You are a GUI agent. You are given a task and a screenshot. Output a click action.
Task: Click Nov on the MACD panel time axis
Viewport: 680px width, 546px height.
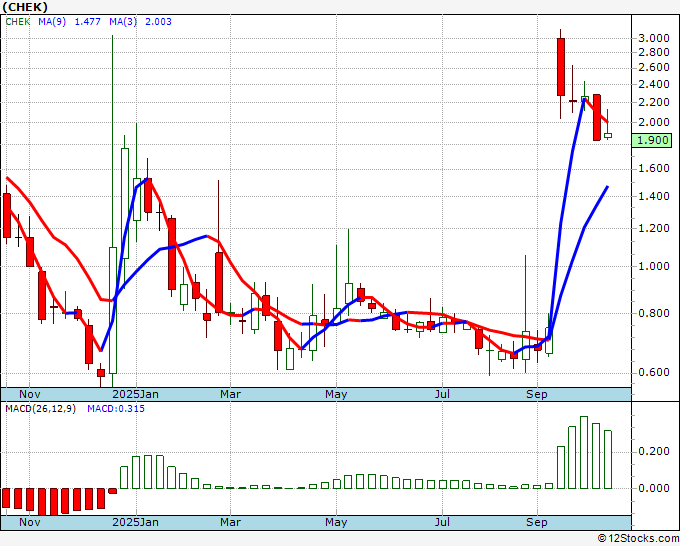click(x=30, y=522)
